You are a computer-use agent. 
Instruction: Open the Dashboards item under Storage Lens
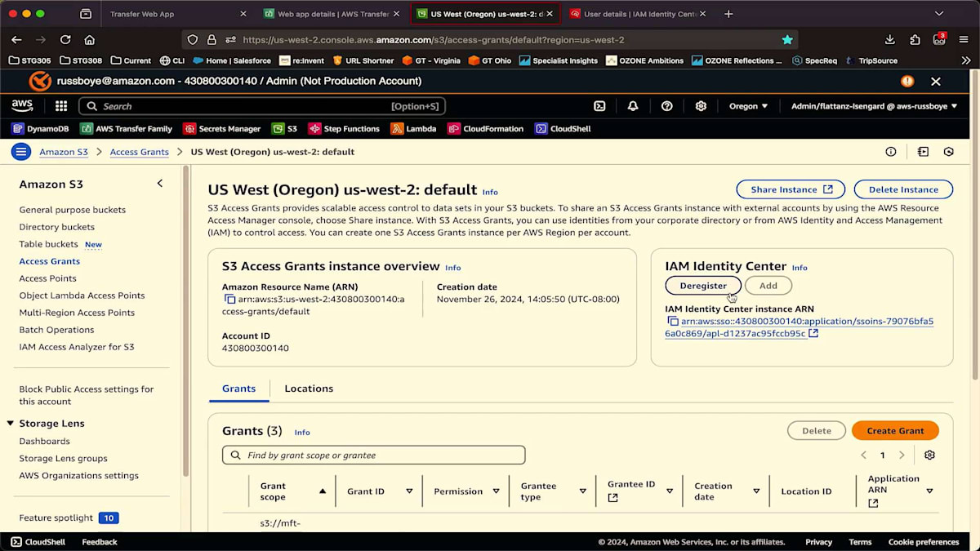(44, 441)
